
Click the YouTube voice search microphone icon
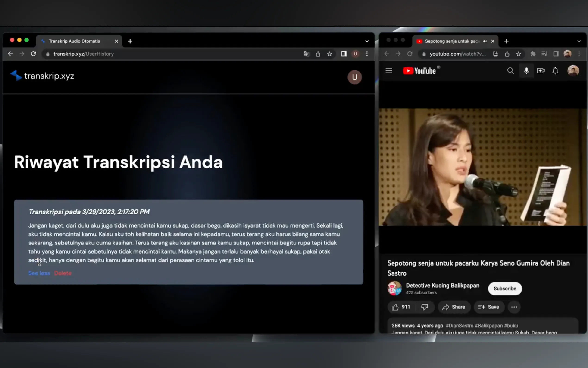click(526, 71)
